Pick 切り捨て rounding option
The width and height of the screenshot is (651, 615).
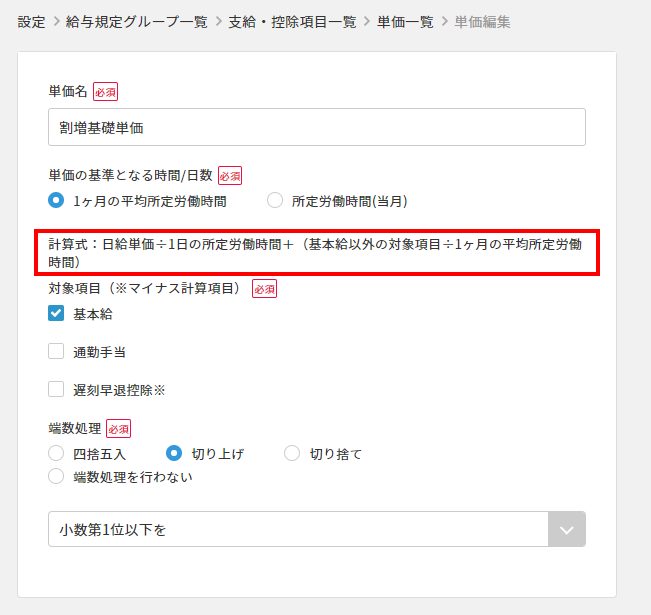[293, 454]
